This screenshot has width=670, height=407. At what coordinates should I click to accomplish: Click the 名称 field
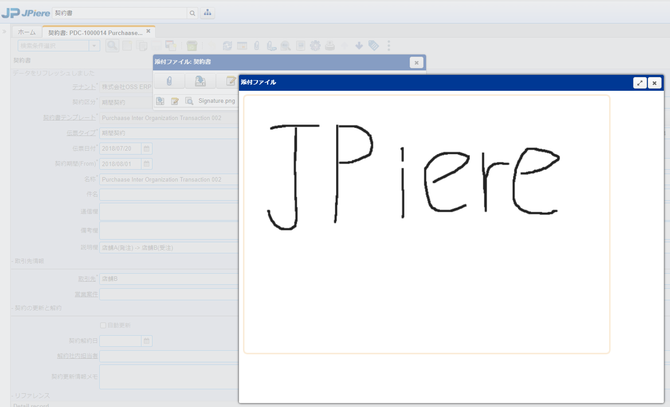click(169, 179)
